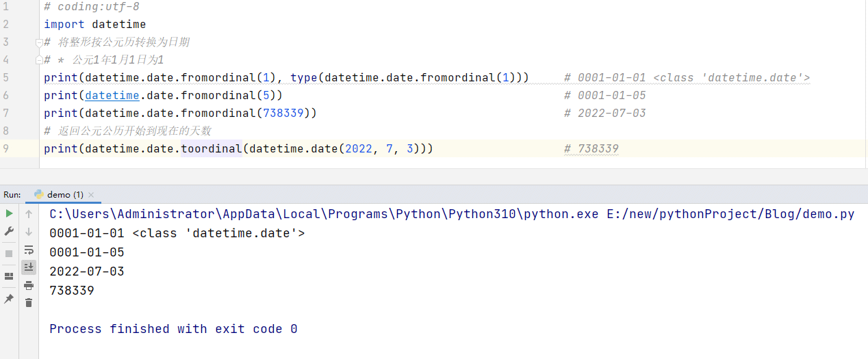The image size is (868, 359).
Task: Click line number 9 in the gutter
Action: [x=5, y=148]
